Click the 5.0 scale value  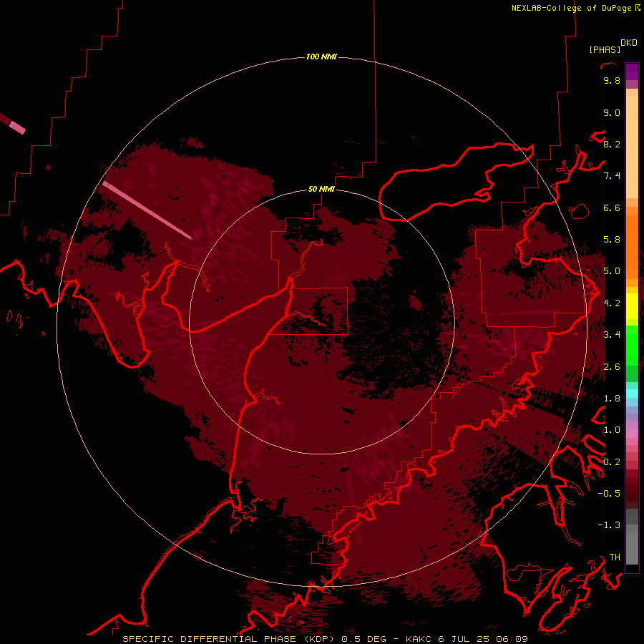click(x=612, y=271)
